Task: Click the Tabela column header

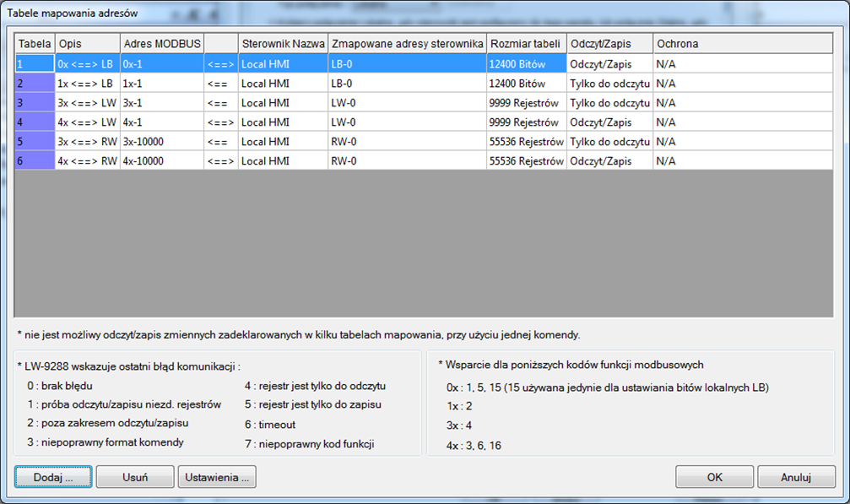Action: [x=35, y=44]
